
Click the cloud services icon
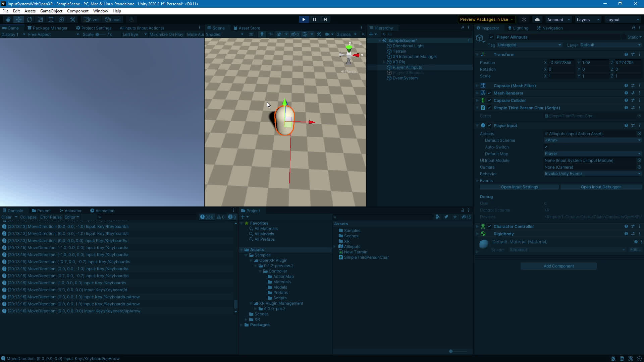click(x=537, y=19)
